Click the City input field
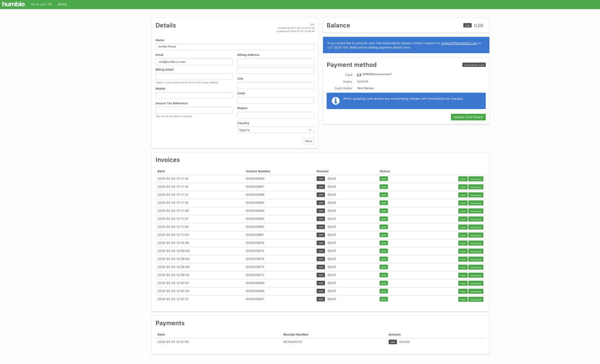 [x=275, y=86]
